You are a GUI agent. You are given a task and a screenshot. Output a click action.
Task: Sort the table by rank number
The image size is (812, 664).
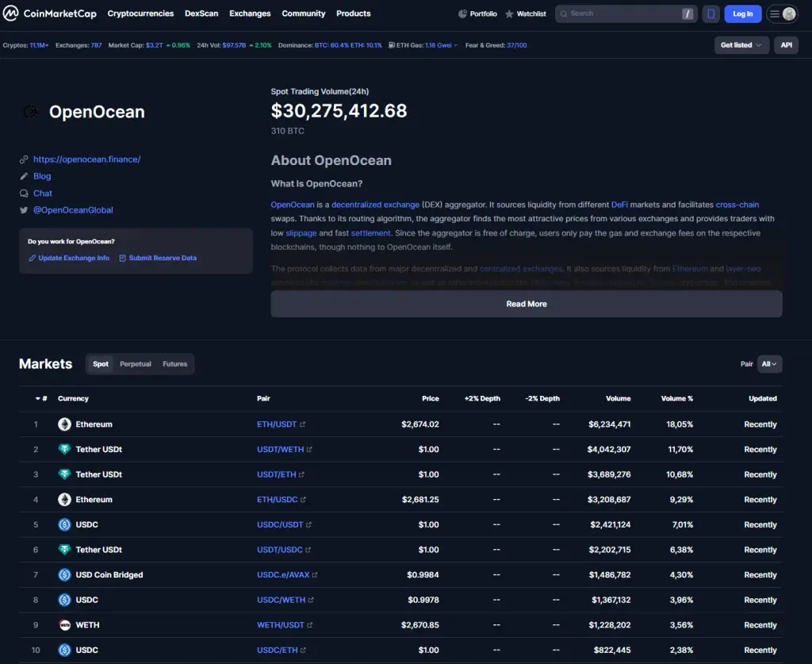pos(41,398)
